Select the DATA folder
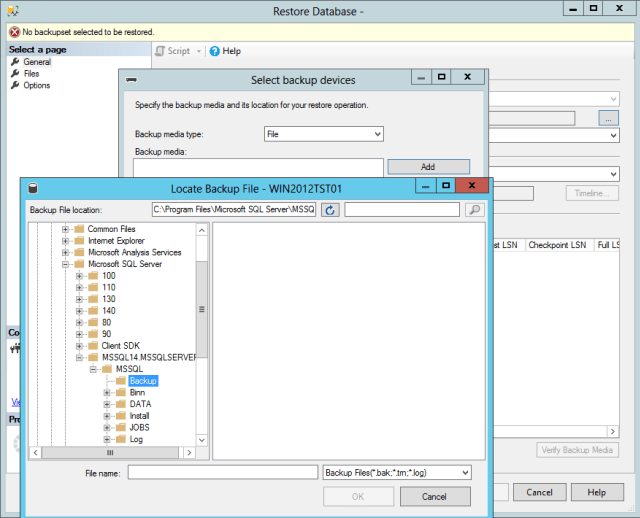 (140, 404)
